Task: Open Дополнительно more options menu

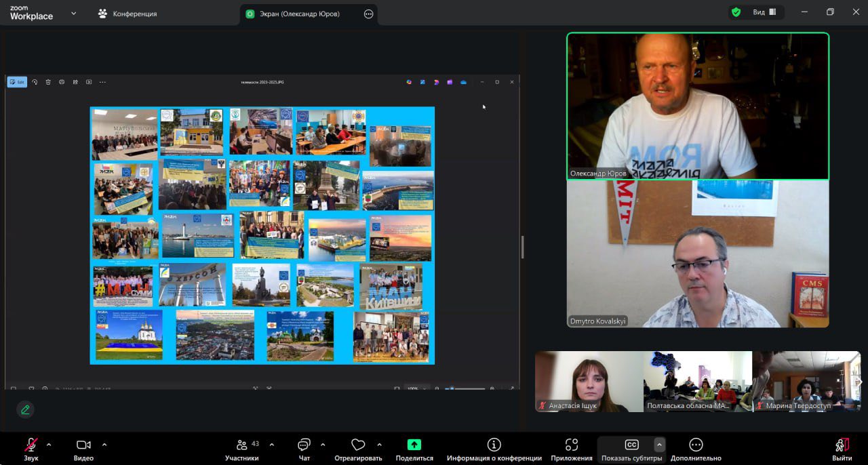Action: [x=696, y=449]
